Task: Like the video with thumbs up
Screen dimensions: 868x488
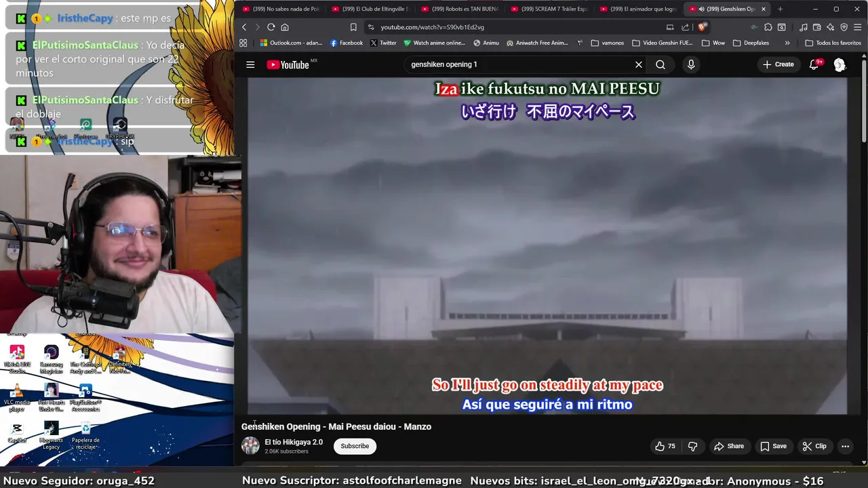Action: click(665, 446)
